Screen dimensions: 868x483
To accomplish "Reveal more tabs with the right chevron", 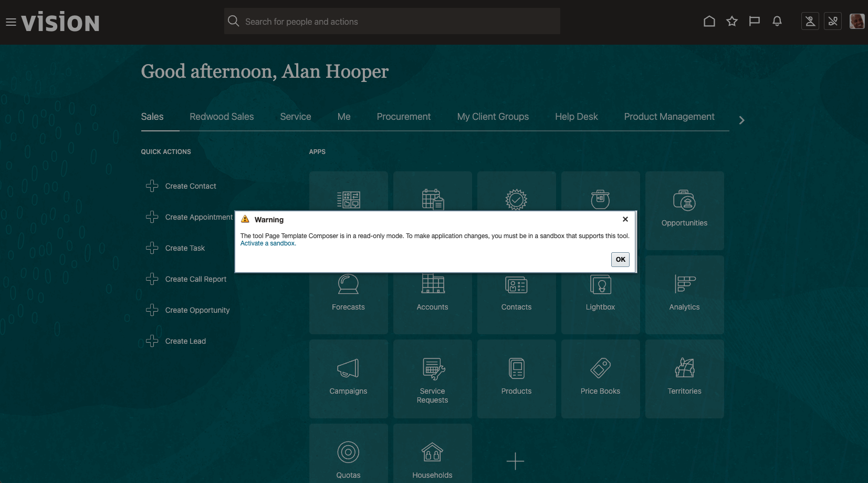I will tap(741, 120).
